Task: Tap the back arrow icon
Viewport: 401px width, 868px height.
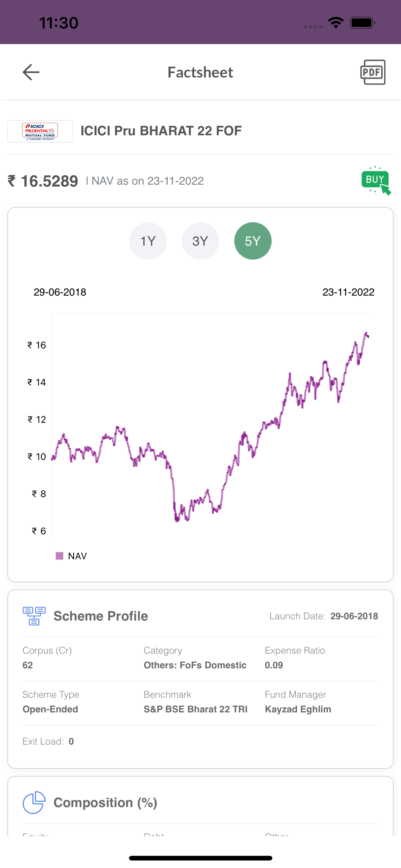Action: tap(31, 72)
